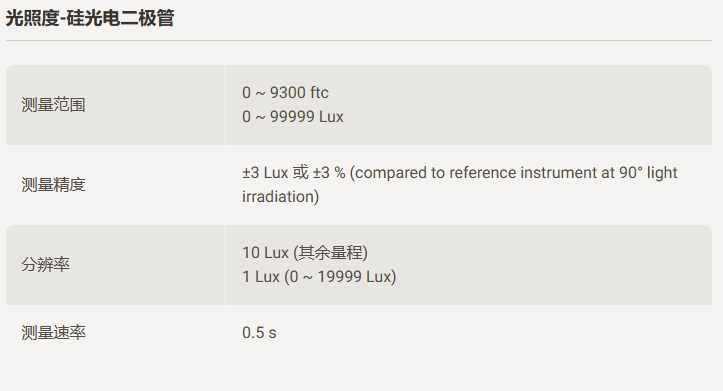The height and width of the screenshot is (391, 723).
Task: Click the 0.5 s measurement rate value
Action: pyautogui.click(x=259, y=332)
